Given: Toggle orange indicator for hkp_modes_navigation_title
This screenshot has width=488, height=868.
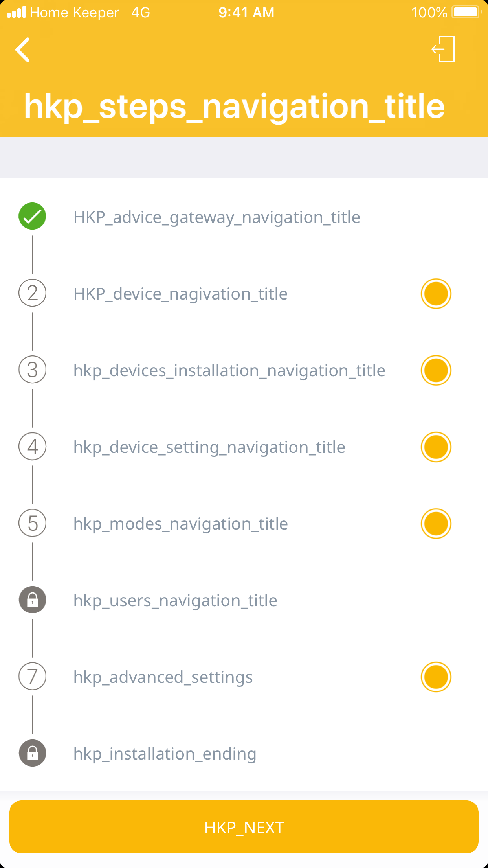Looking at the screenshot, I should coord(436,524).
